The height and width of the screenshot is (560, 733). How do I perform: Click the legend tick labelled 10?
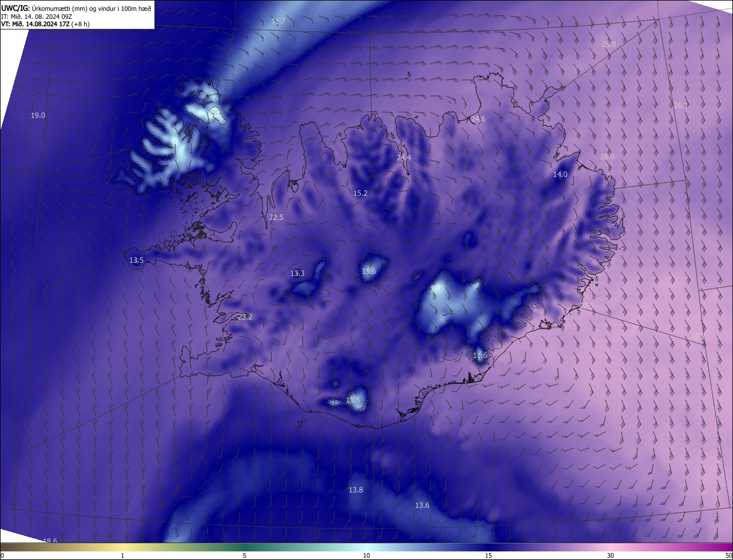pos(366,555)
